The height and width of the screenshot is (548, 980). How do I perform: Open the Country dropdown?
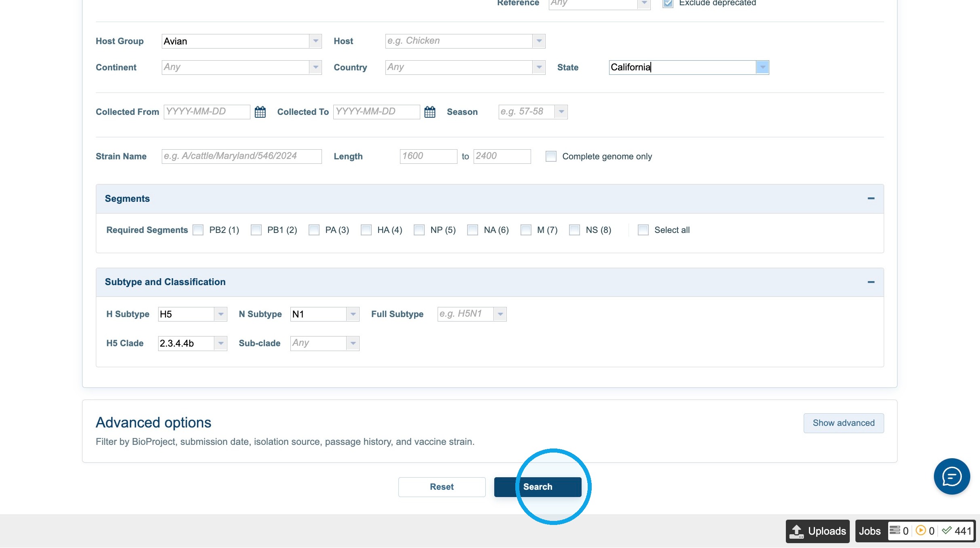(539, 68)
